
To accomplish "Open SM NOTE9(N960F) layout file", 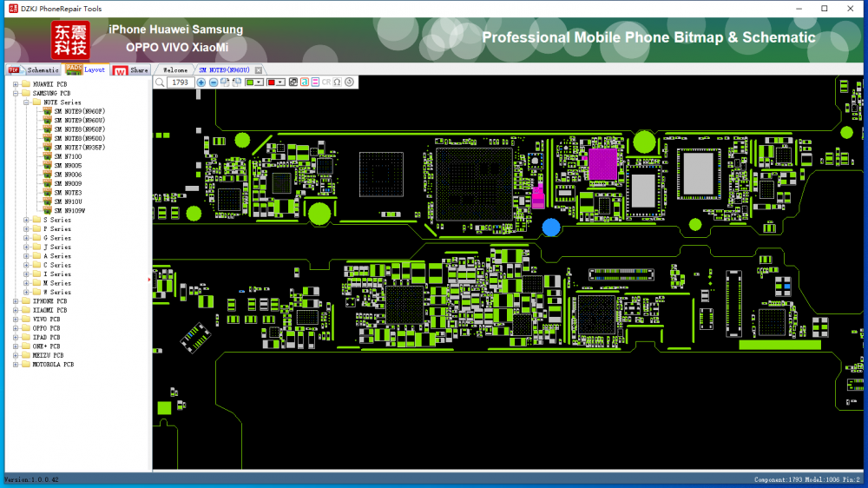I will (x=79, y=111).
